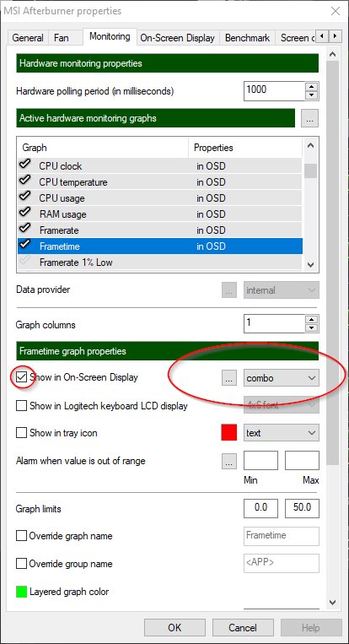The image size is (349, 644).
Task: Select the CPU temperature row
Action: (160, 182)
